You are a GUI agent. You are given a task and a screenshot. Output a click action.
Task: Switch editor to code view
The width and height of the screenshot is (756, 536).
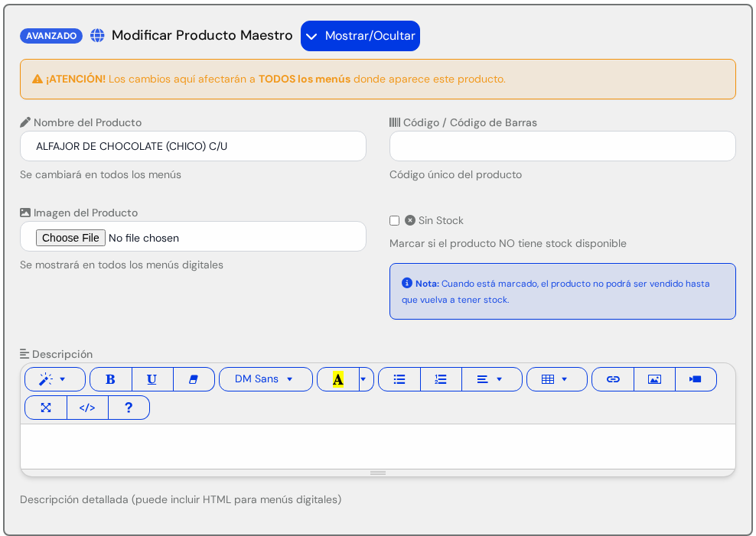click(x=87, y=408)
